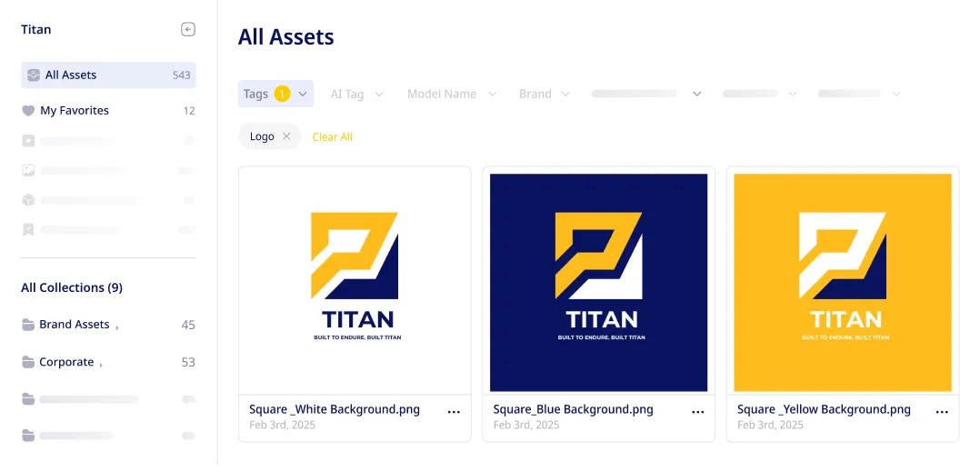Click the Corporate folder icon

pyautogui.click(x=28, y=362)
